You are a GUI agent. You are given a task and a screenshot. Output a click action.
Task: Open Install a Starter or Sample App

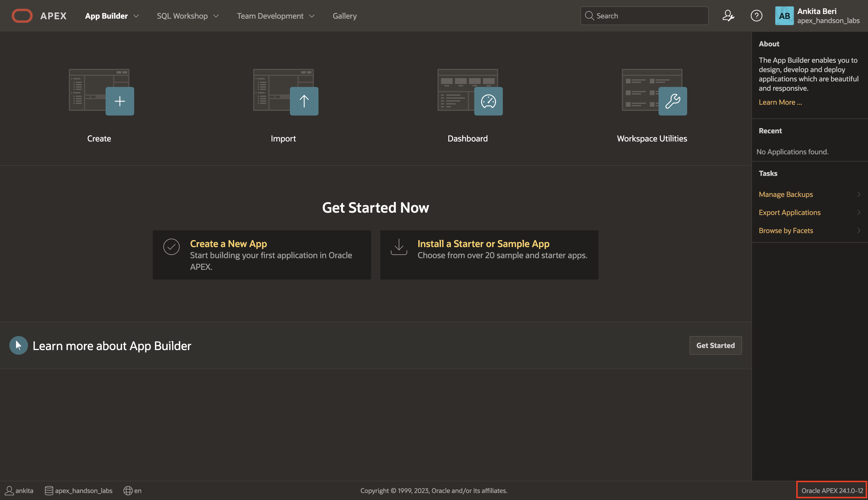[489, 254]
